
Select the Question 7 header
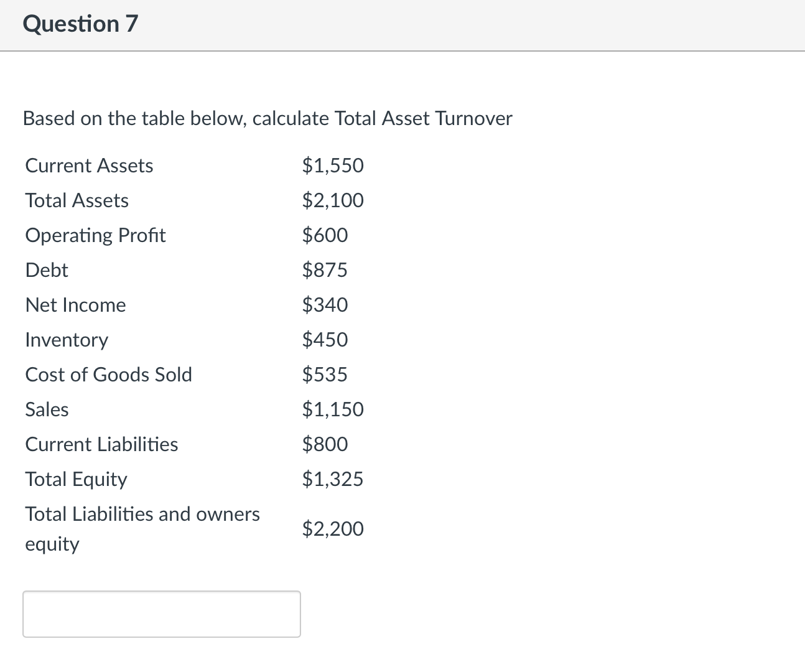[x=80, y=24]
